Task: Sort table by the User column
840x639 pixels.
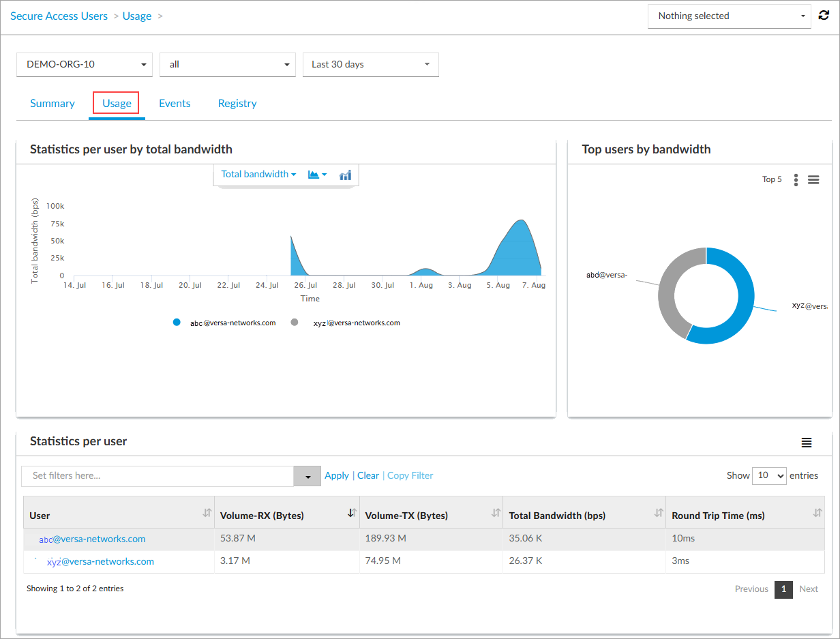Action: click(x=207, y=514)
